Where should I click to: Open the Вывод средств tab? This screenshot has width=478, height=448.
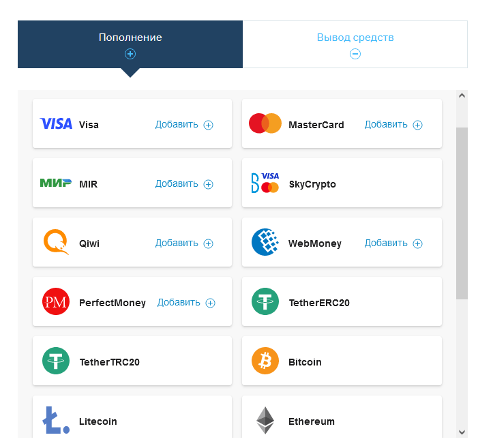click(x=355, y=44)
